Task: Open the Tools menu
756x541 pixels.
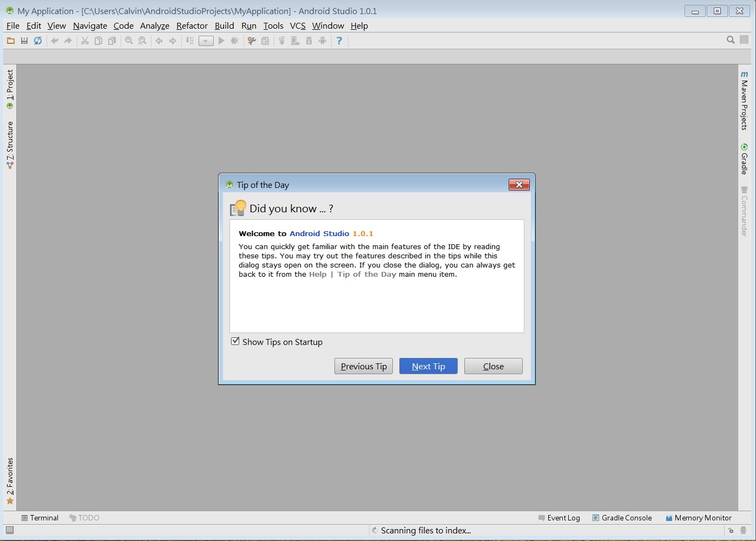Action: pyautogui.click(x=273, y=25)
